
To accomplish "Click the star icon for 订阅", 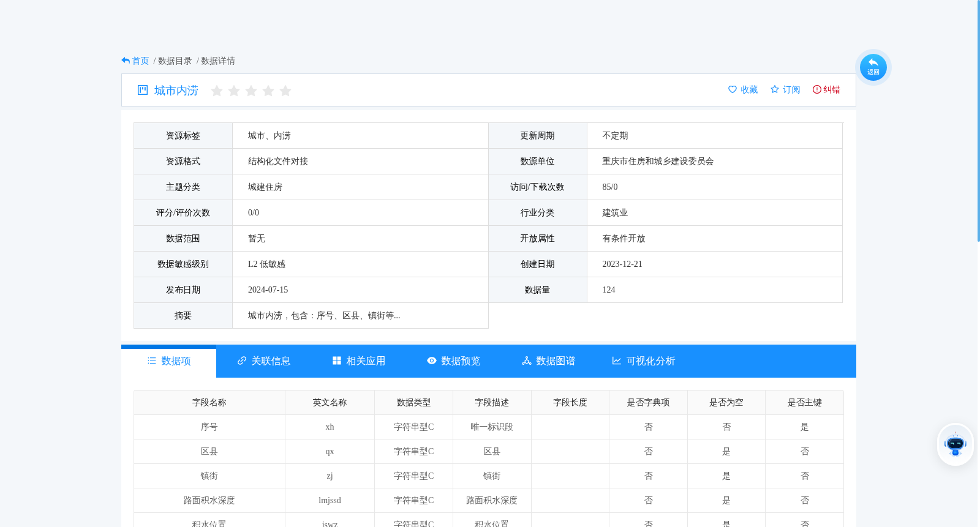I will click(775, 89).
